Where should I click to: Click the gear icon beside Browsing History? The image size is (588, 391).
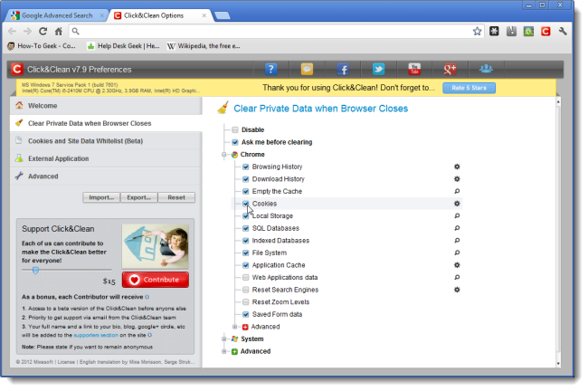coord(457,167)
